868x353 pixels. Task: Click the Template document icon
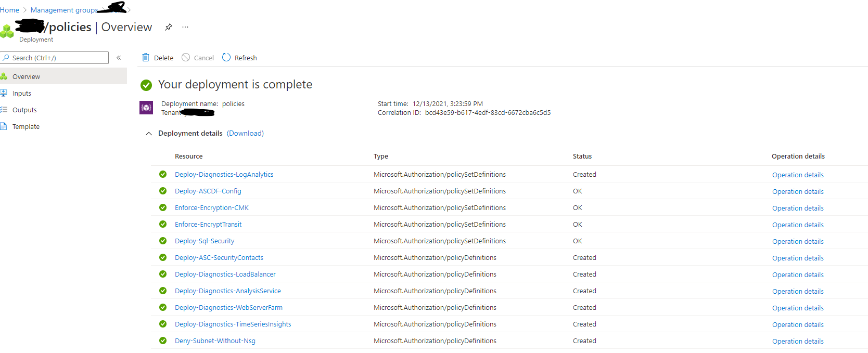pos(4,126)
